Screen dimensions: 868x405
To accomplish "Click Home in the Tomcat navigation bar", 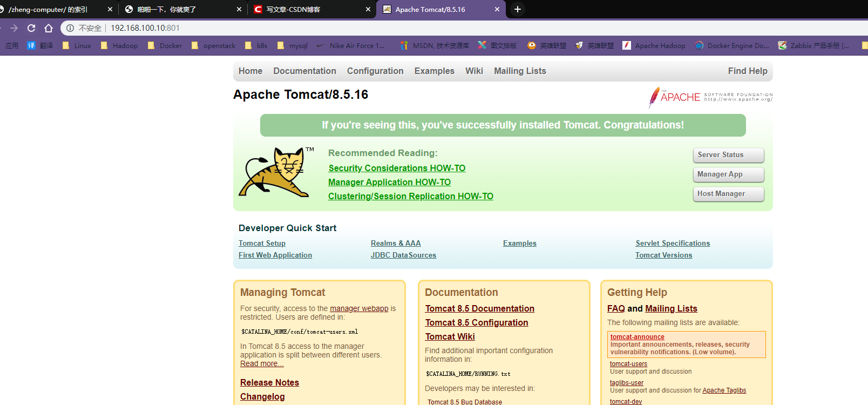I will [x=250, y=71].
